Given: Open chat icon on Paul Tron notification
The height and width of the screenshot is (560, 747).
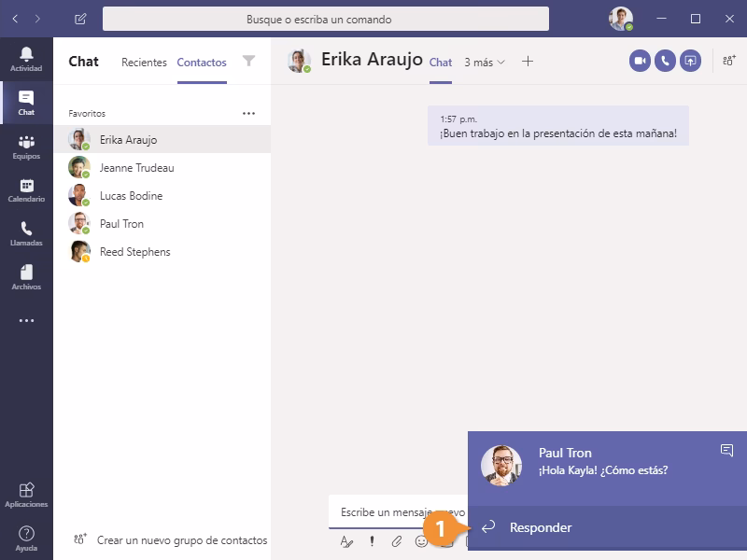Looking at the screenshot, I should 726,450.
